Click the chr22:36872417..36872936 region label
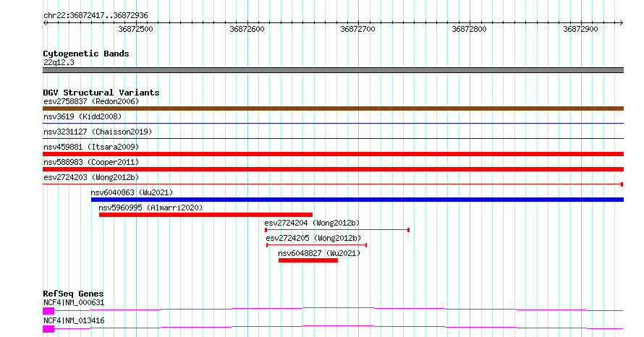The width and height of the screenshot is (644, 337). [x=96, y=16]
